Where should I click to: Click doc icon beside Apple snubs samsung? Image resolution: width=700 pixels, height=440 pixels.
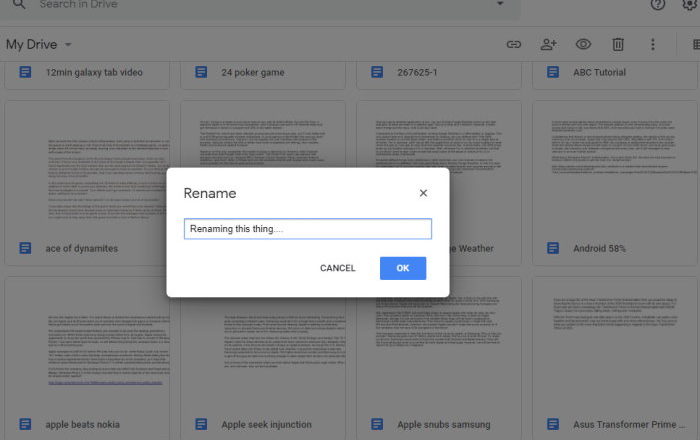point(377,424)
